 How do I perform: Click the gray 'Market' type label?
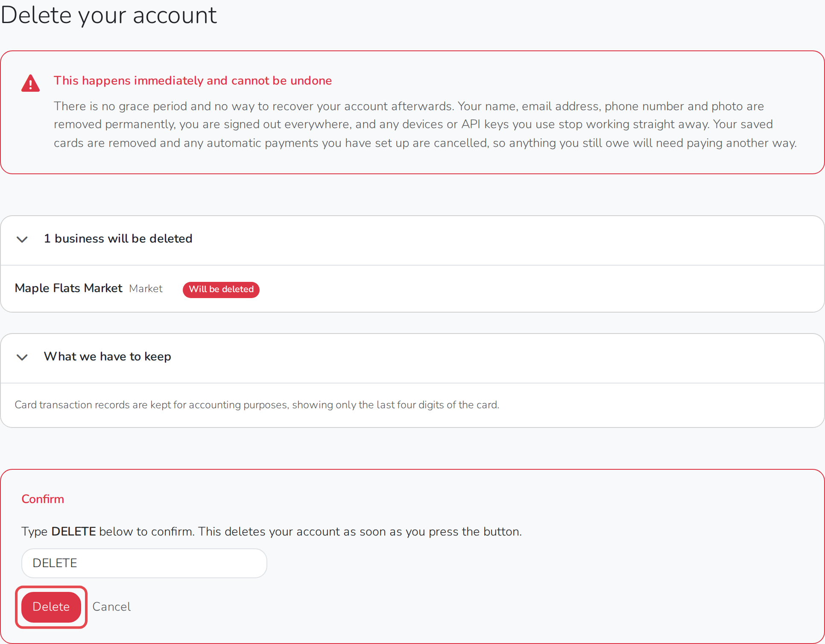[x=146, y=289]
